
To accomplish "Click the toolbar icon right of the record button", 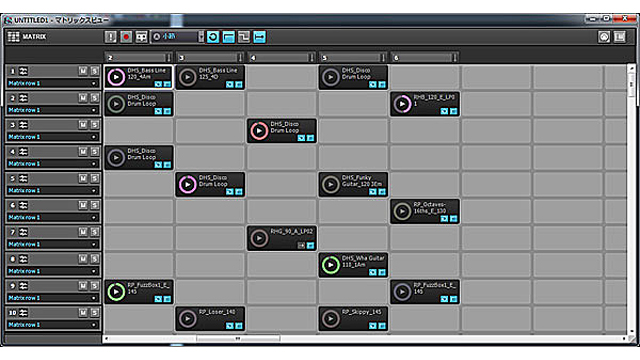I will tap(141, 37).
